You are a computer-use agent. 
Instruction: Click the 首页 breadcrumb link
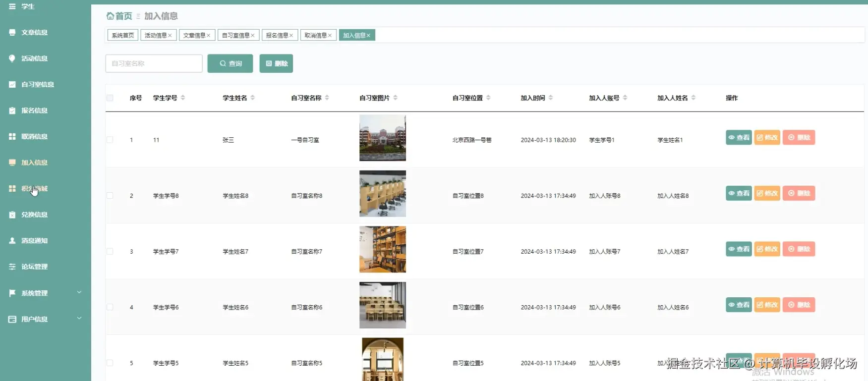(x=124, y=16)
